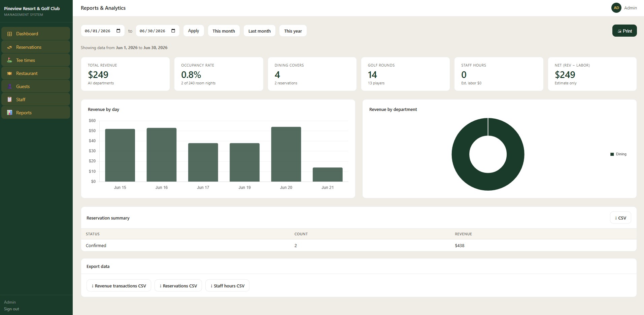644x315 pixels.
Task: Open Tee times page
Action: coord(36,60)
